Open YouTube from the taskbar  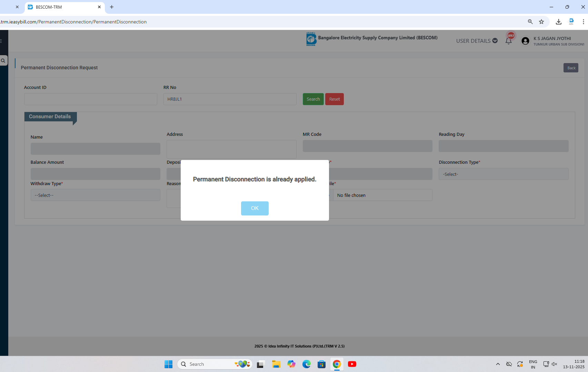(352, 364)
